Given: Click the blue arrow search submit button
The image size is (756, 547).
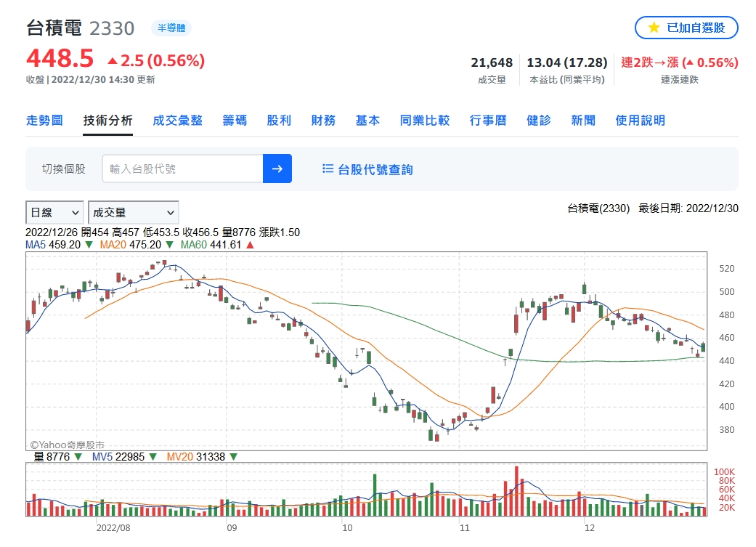Looking at the screenshot, I should (277, 169).
